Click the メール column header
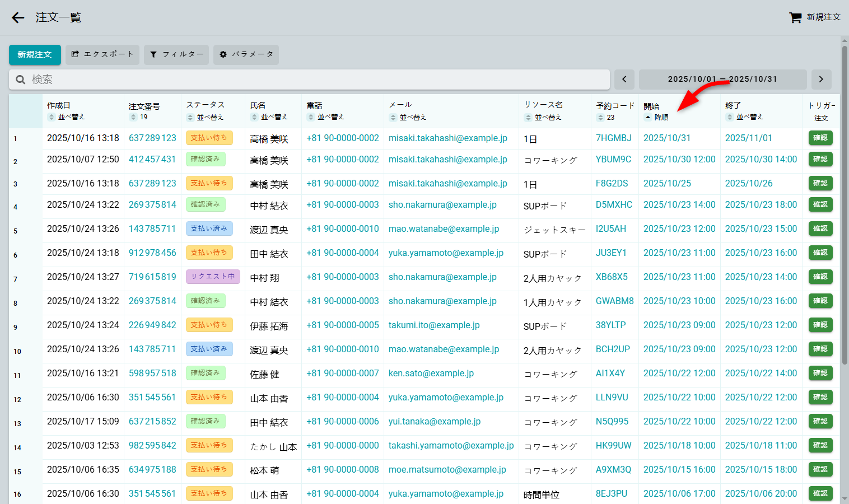 pos(400,105)
